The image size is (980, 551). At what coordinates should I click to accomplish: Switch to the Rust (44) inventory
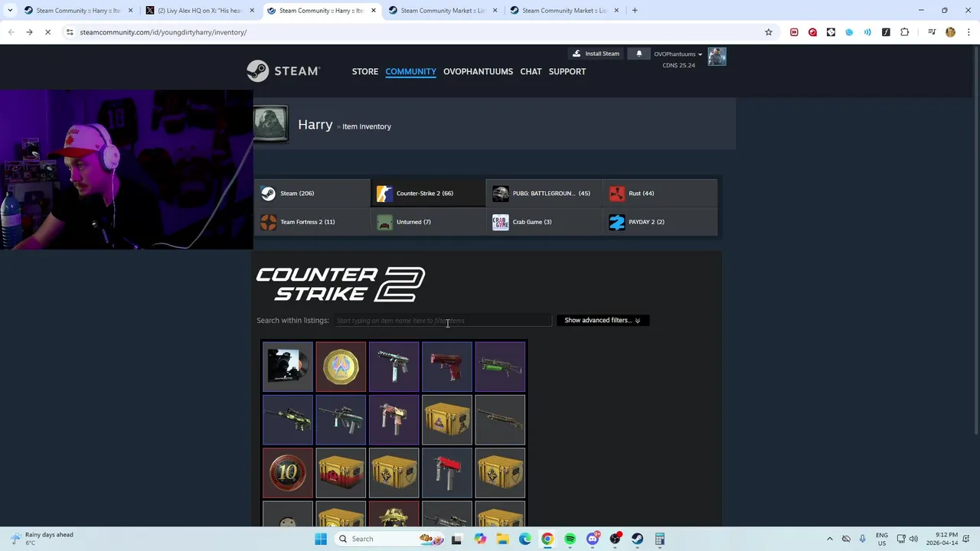tap(661, 193)
